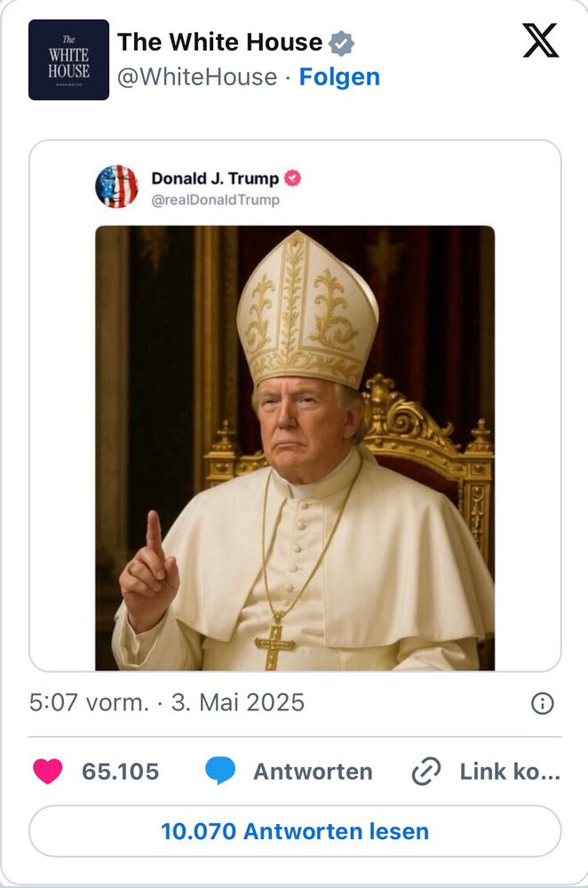Open the 5:07 vorm. 3. Mai 2025 timestamp
This screenshot has width=588, height=888.
pos(166,702)
